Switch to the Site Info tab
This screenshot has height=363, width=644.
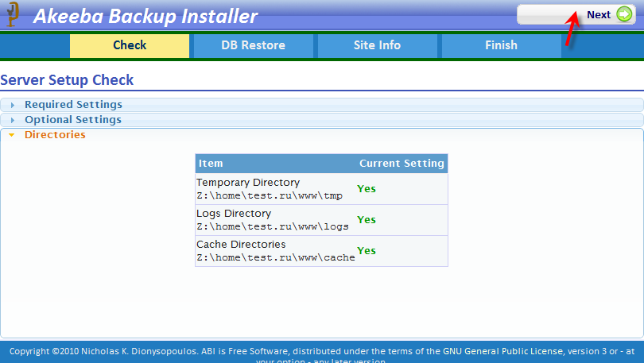click(378, 45)
